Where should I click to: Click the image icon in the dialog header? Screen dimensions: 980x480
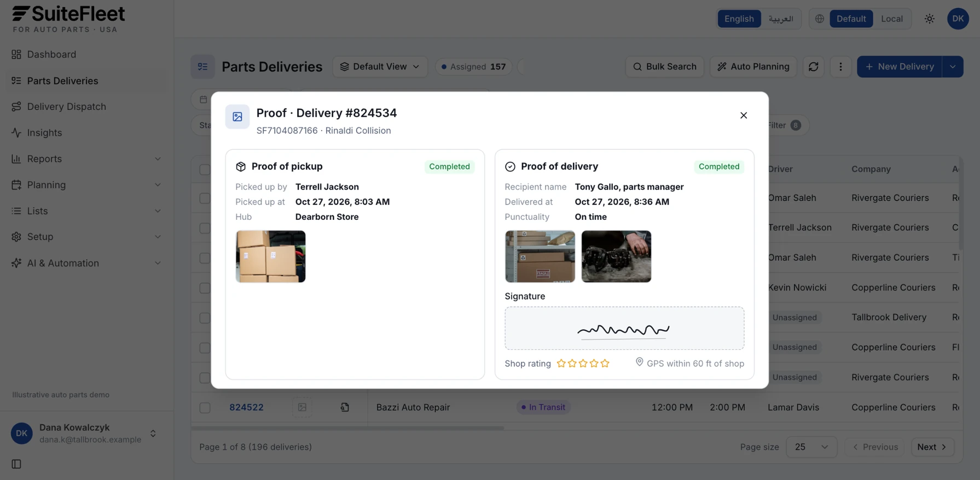(237, 116)
